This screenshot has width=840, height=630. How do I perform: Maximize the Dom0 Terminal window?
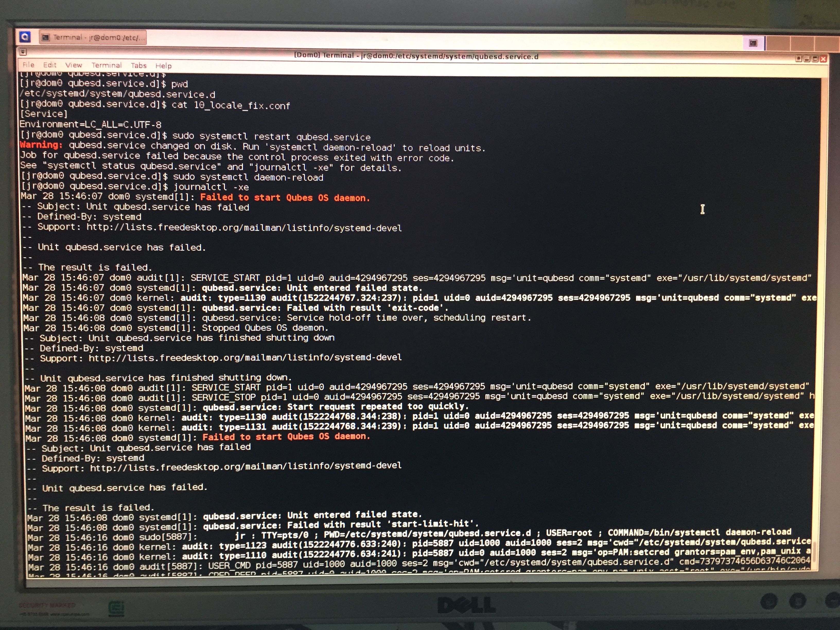(x=815, y=59)
